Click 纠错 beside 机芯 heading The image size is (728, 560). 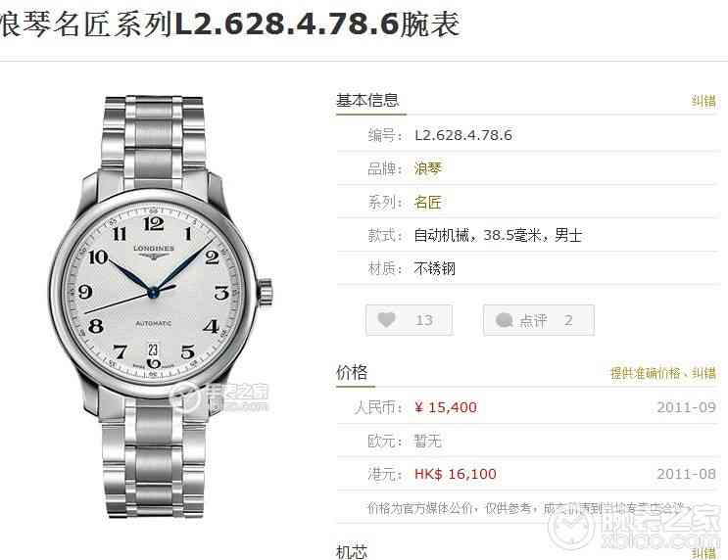(x=704, y=552)
